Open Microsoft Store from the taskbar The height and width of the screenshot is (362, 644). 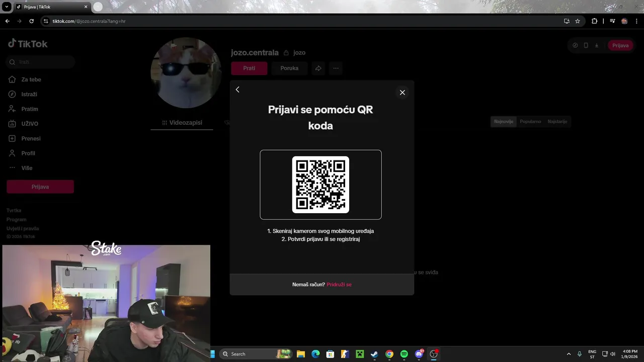330,354
